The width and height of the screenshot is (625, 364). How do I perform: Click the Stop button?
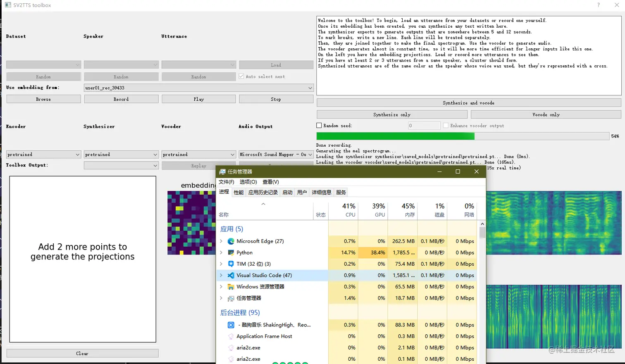pyautogui.click(x=276, y=99)
